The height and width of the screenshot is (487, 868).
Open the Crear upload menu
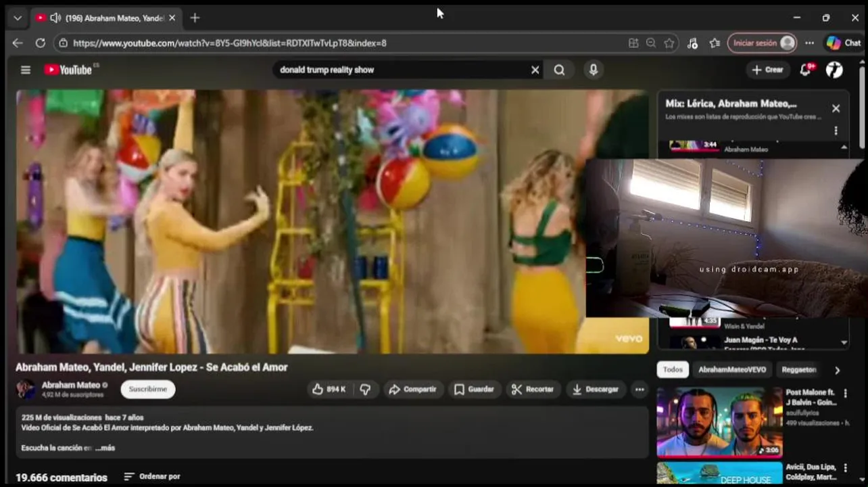767,70
